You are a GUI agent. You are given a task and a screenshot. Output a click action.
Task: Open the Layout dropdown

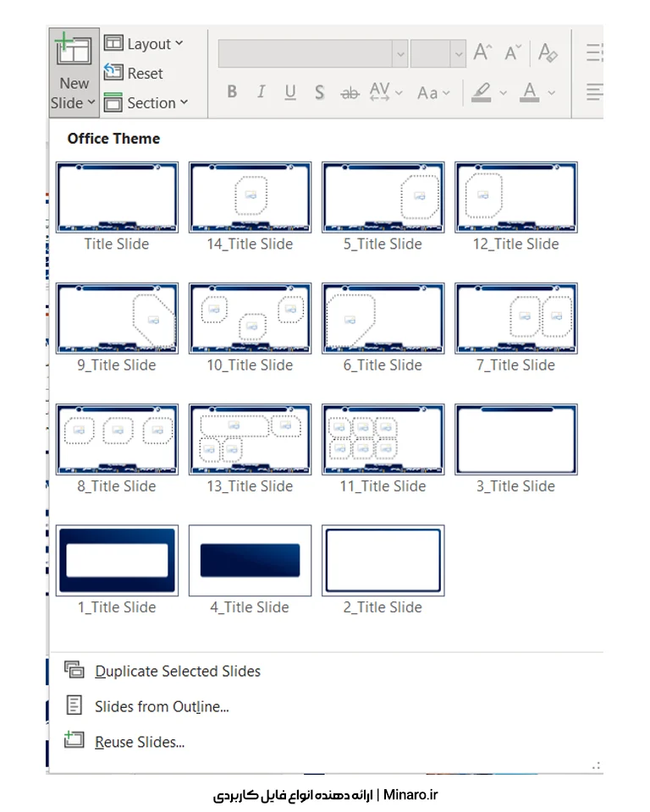click(x=144, y=44)
